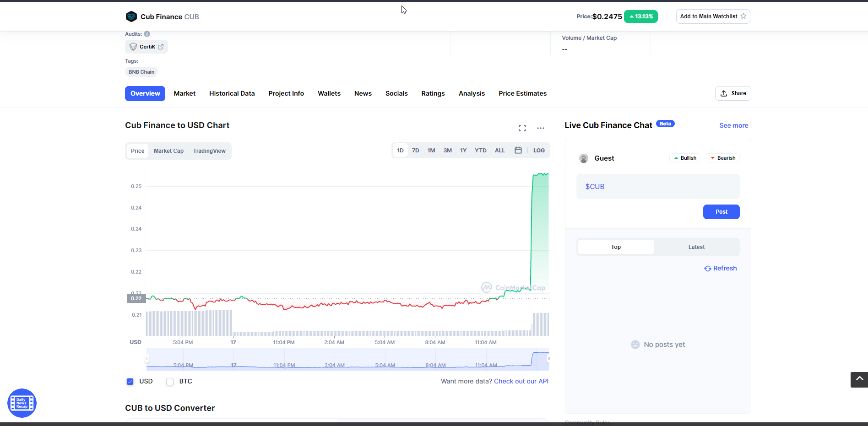Open the Analysis tab
The height and width of the screenshot is (426, 868).
tap(472, 93)
